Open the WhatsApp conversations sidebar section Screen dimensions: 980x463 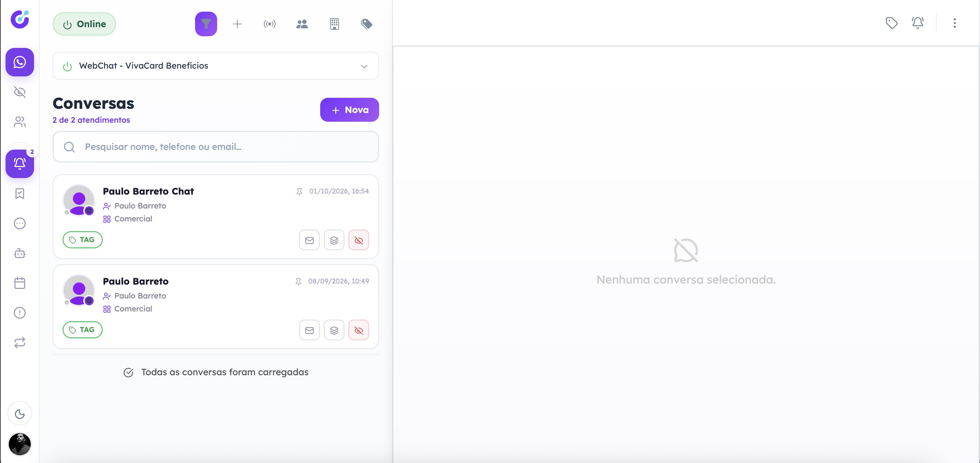pyautogui.click(x=20, y=62)
